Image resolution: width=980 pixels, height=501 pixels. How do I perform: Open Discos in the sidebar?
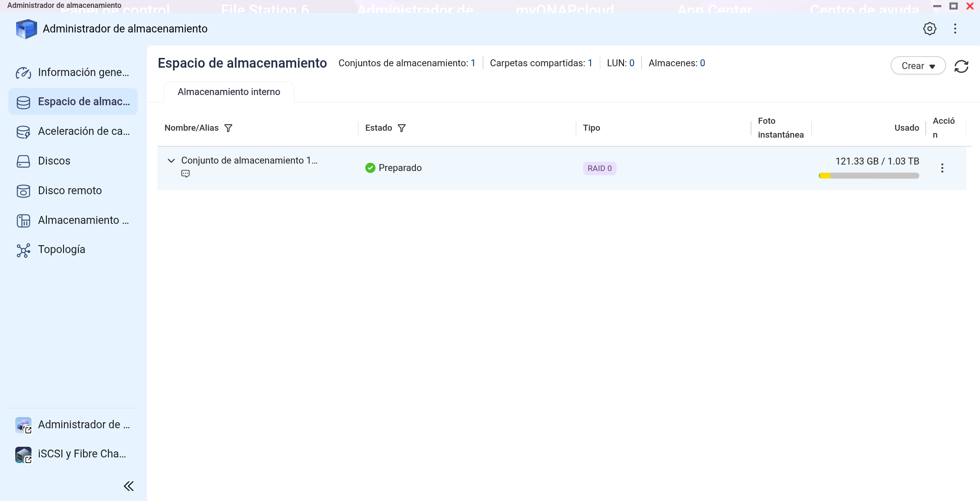[x=54, y=161]
